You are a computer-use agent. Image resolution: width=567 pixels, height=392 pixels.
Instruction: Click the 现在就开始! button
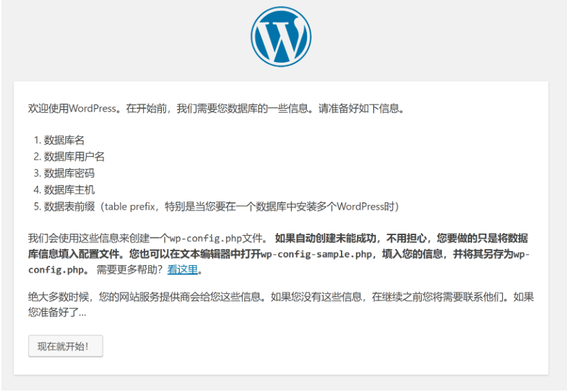coord(66,346)
